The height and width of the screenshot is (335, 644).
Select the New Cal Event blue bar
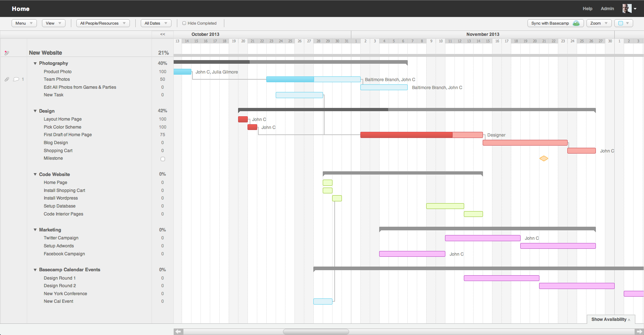pyautogui.click(x=323, y=301)
